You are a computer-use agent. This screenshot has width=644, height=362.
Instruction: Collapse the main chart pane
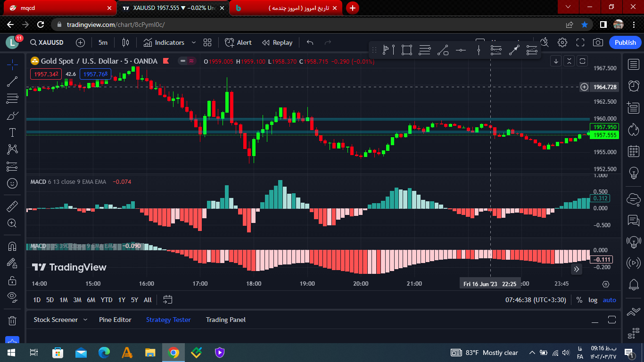pos(569,61)
